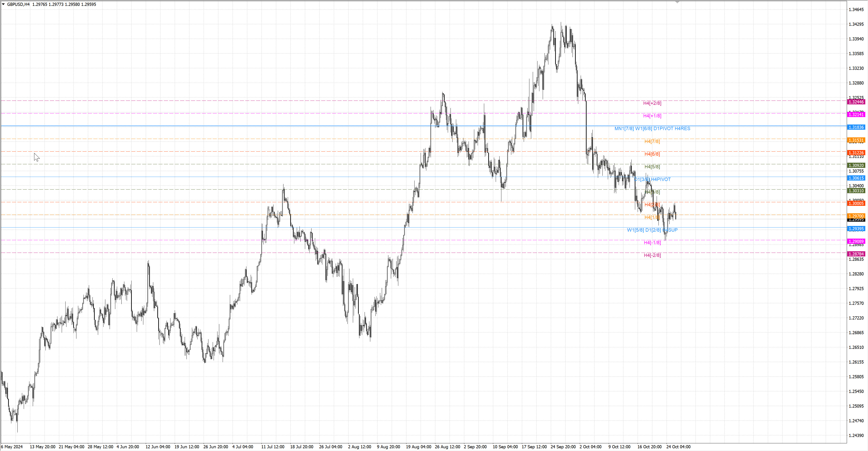868x451 pixels.
Task: Click the 1.34645 price scale value
Action: [x=856, y=9]
